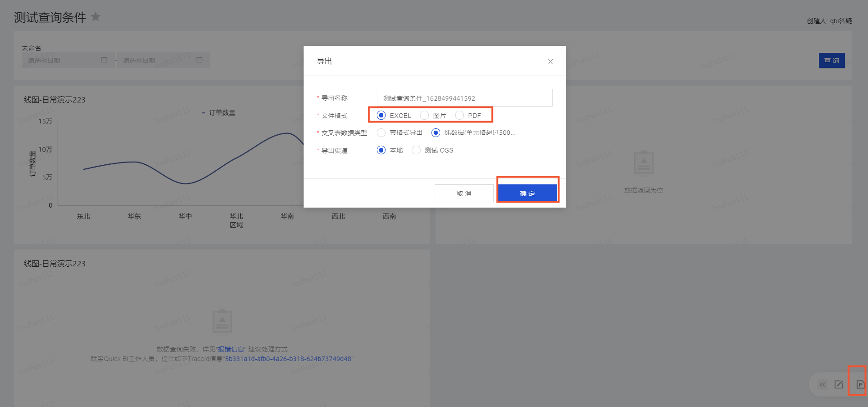Click the export icon in floating toolbar
This screenshot has width=868, height=407.
click(x=860, y=385)
